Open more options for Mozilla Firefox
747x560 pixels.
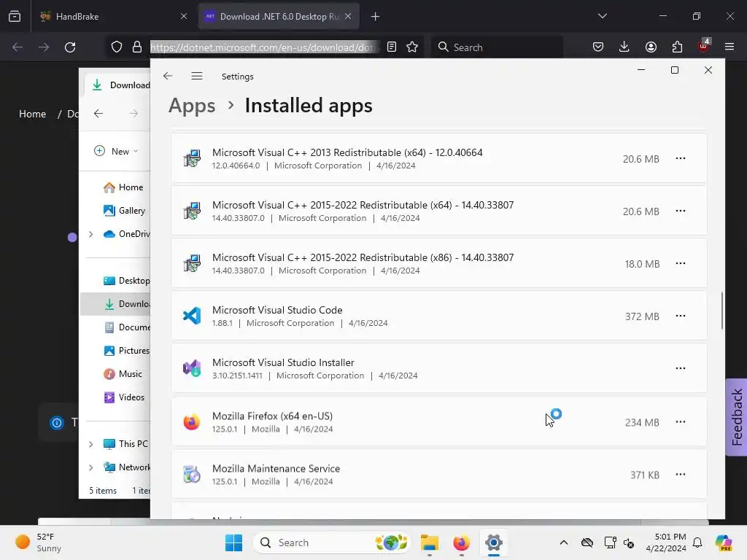click(x=681, y=422)
